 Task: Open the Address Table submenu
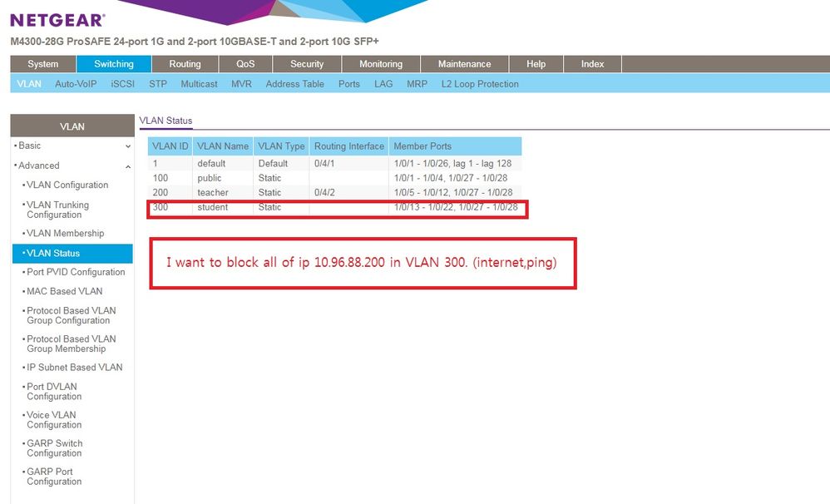point(294,84)
